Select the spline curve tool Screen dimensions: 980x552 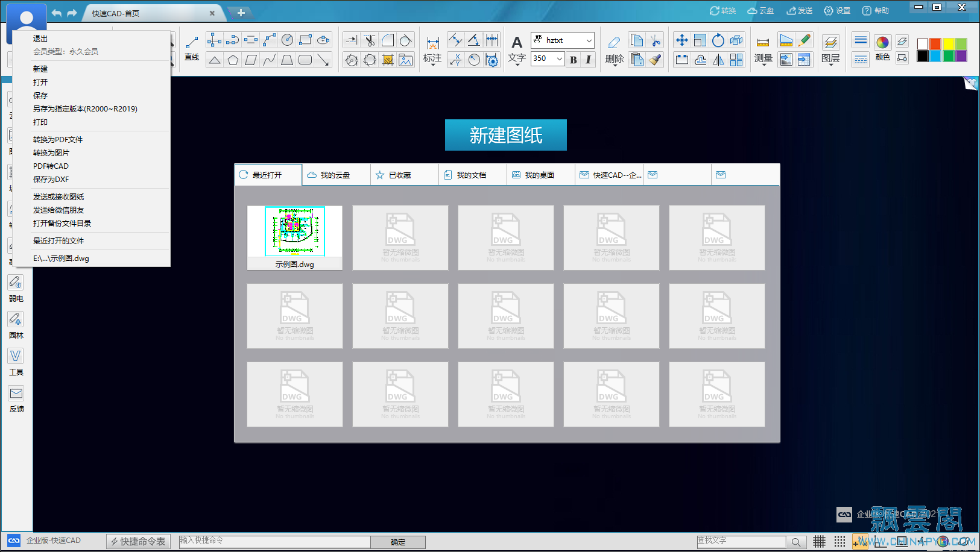(270, 60)
